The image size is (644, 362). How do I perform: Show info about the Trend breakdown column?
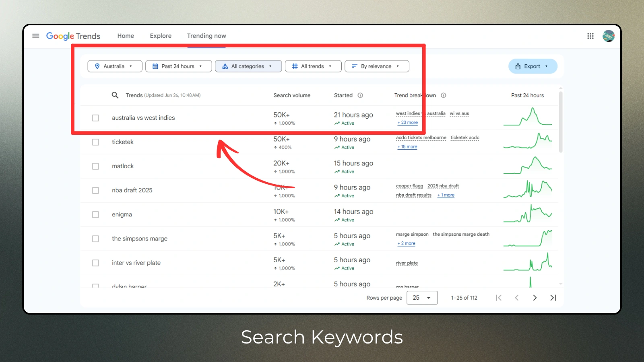click(x=443, y=95)
